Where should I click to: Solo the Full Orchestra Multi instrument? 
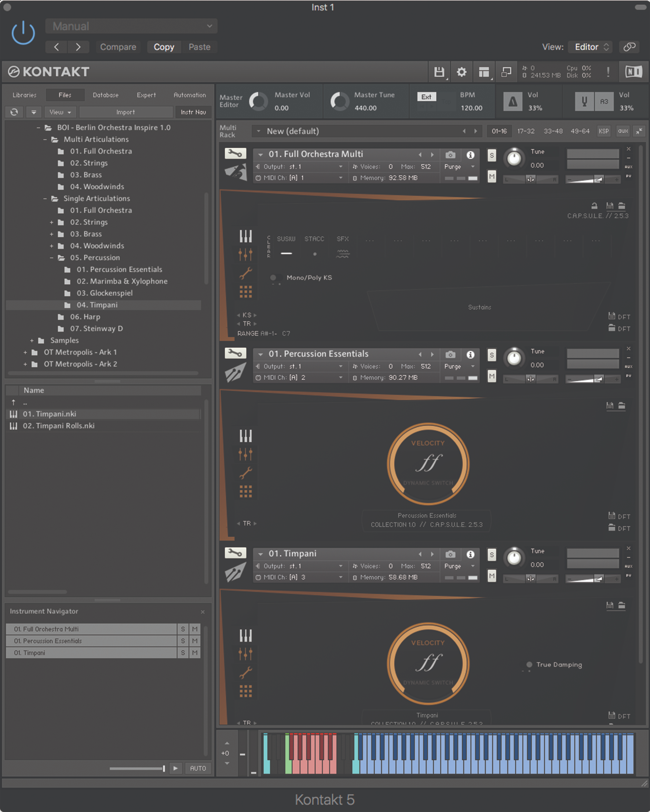click(492, 155)
